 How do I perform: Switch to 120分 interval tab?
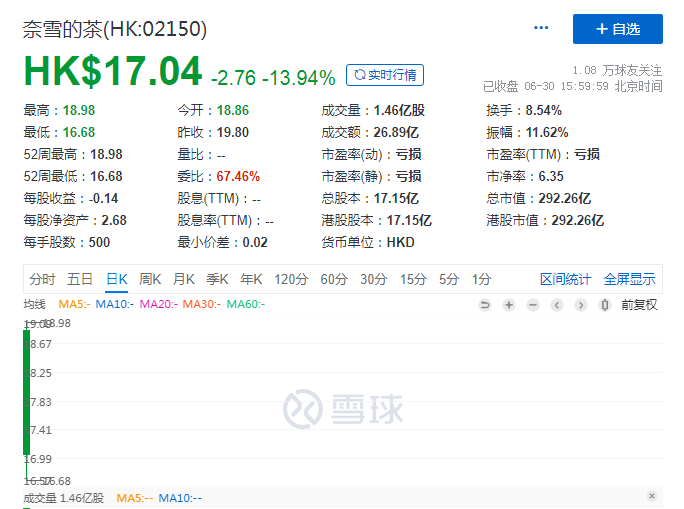tap(291, 279)
